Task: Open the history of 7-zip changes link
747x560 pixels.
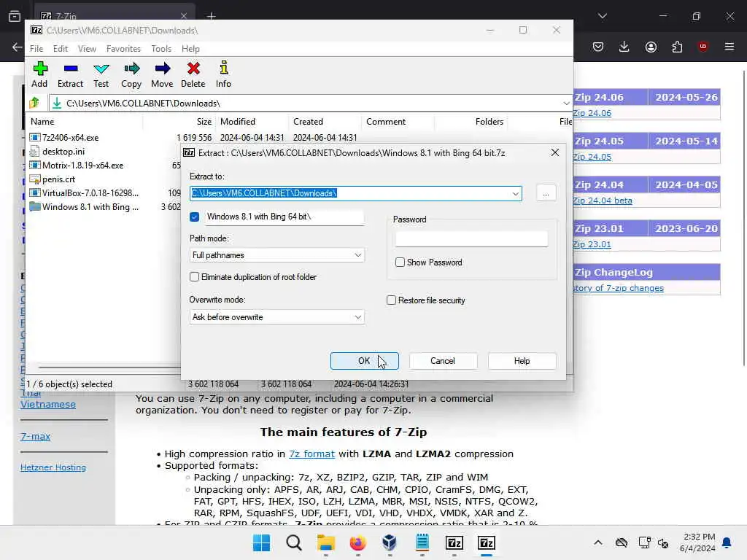Action: pos(618,288)
